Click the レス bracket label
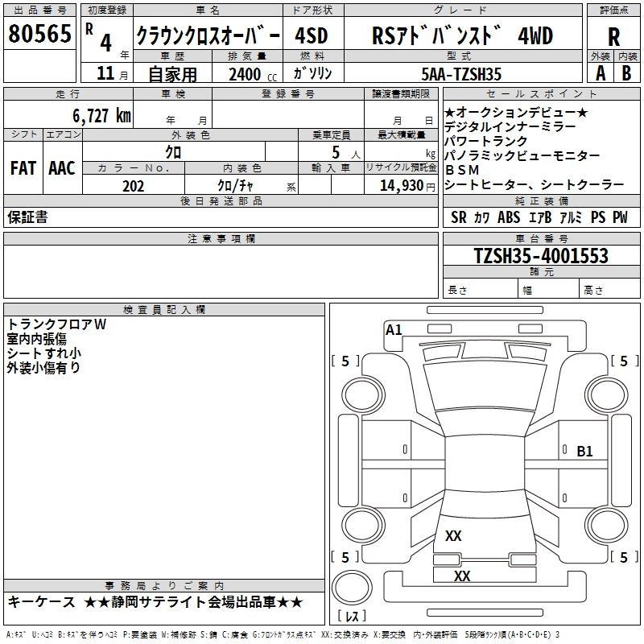Screen dimensions: 644x644 coord(352,617)
